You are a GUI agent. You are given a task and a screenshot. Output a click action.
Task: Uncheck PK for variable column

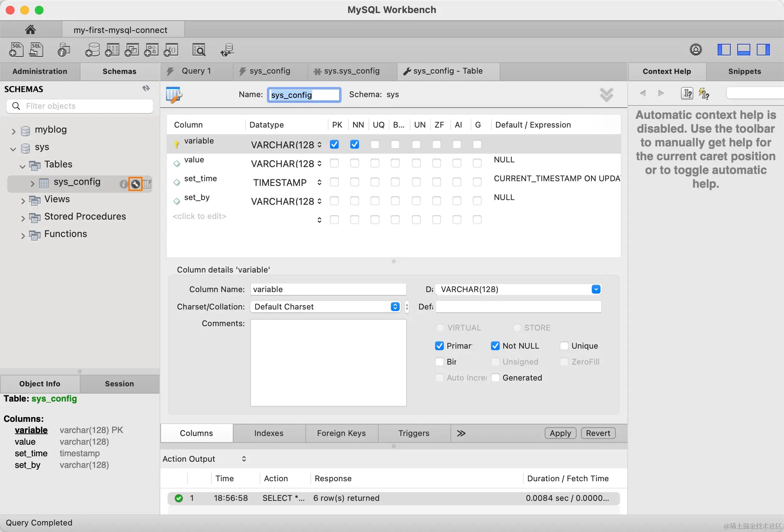[x=334, y=144]
